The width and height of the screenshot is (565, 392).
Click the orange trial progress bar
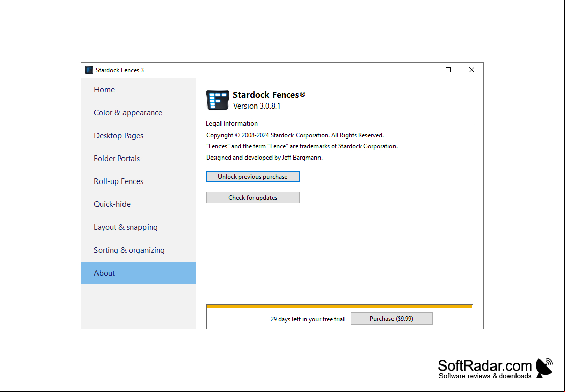point(339,307)
